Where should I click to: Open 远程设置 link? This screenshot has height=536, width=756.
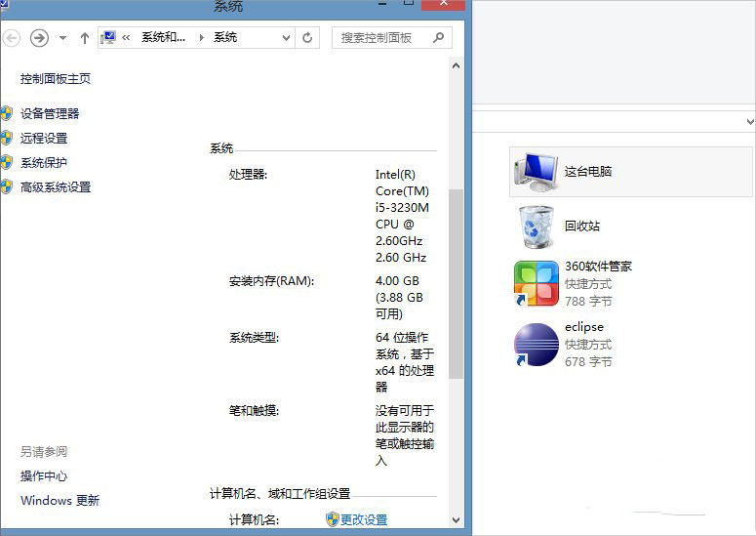(44, 139)
